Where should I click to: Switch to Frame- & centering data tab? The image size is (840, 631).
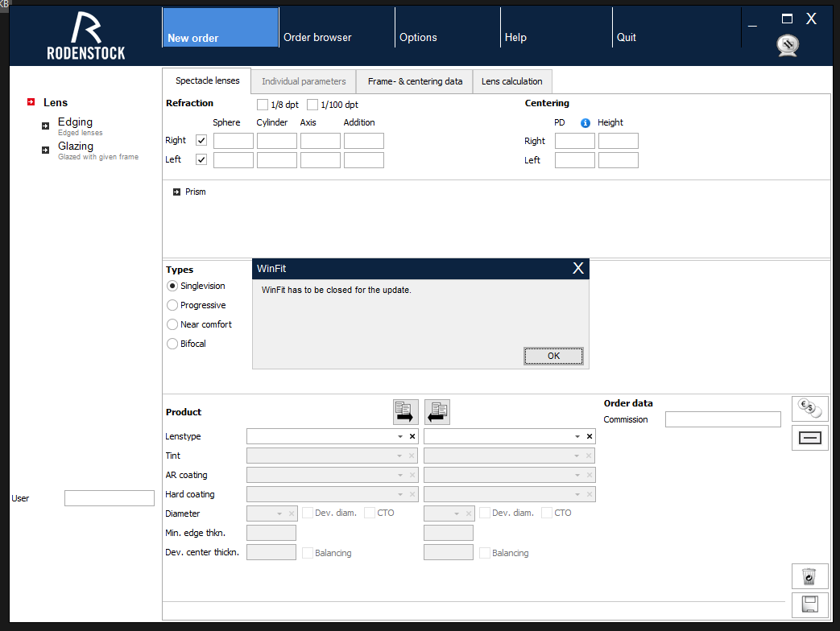point(415,81)
